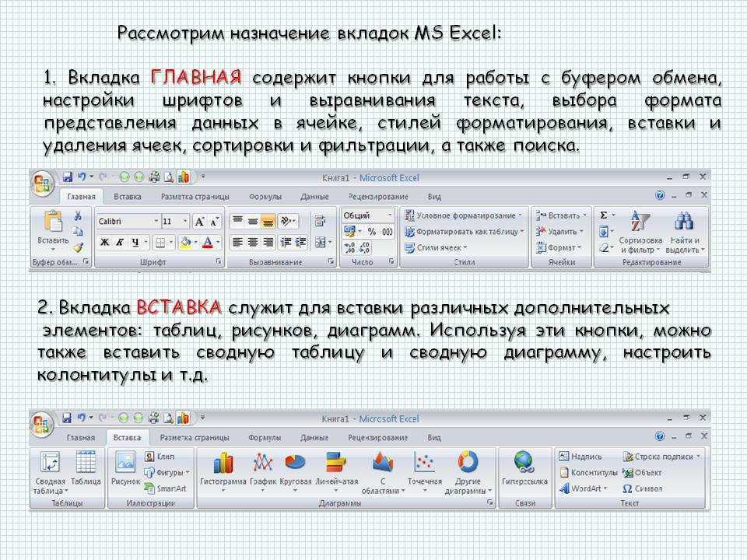The image size is (747, 560).
Task: Select Вид tab in lower Excel window
Action: click(434, 438)
